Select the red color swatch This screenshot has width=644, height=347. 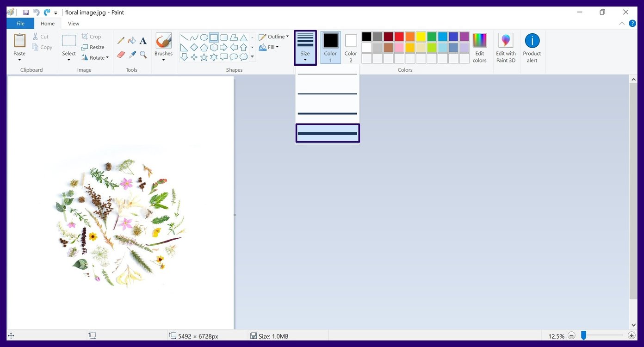pyautogui.click(x=399, y=36)
